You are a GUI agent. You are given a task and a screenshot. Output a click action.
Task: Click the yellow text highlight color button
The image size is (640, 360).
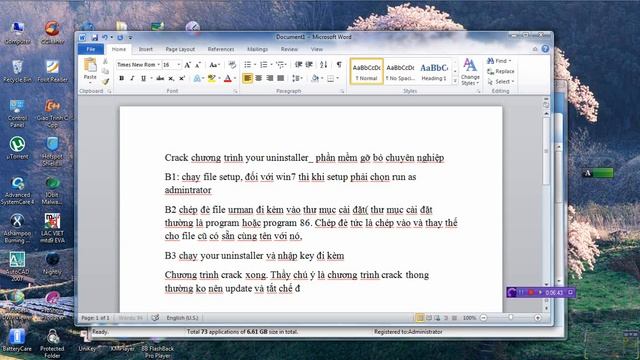[x=211, y=78]
